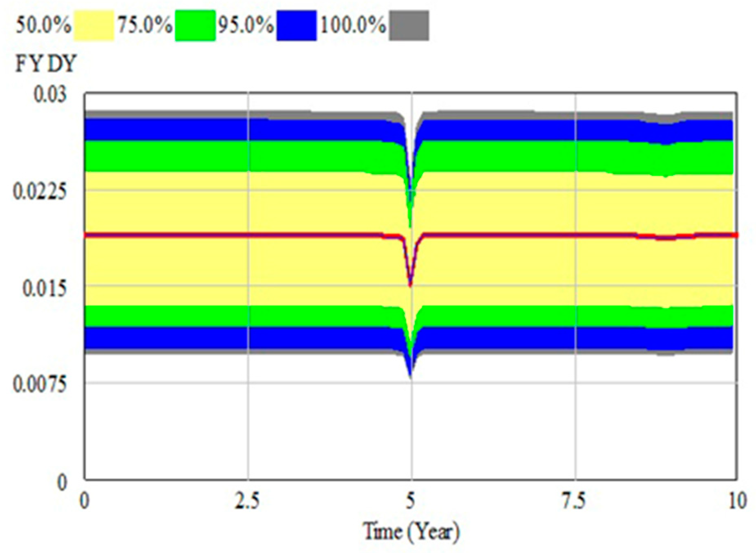Screen dimensions: 756x553
Task: Click the 7.5 x-axis tick label
Action: [574, 501]
